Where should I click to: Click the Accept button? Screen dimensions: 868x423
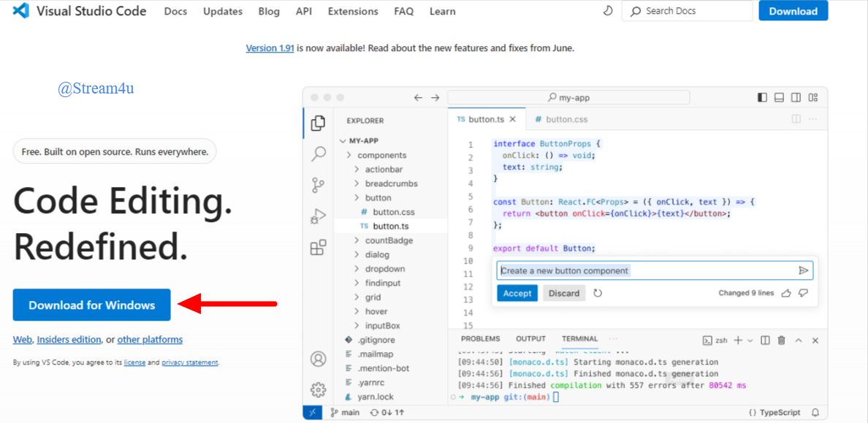(517, 294)
